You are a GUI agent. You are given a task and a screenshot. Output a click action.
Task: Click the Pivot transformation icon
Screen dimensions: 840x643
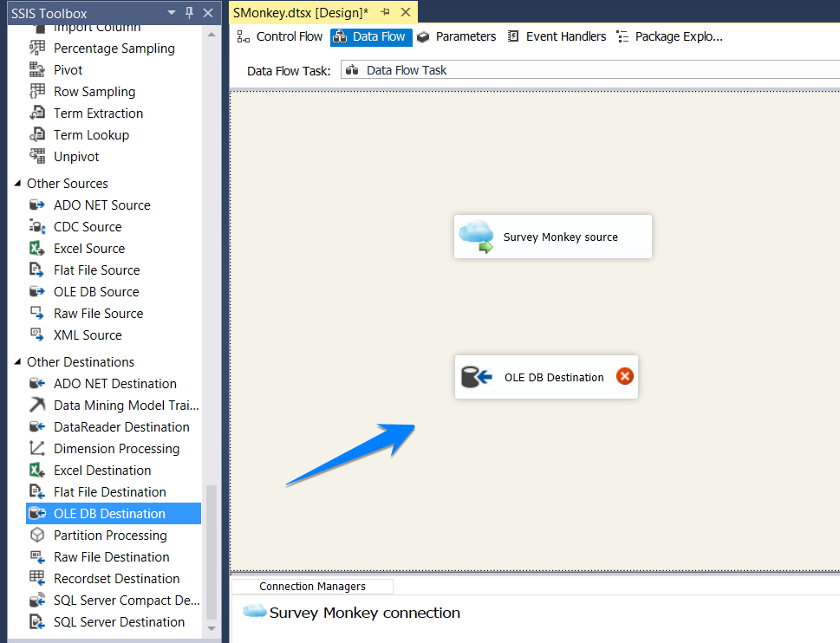37,69
